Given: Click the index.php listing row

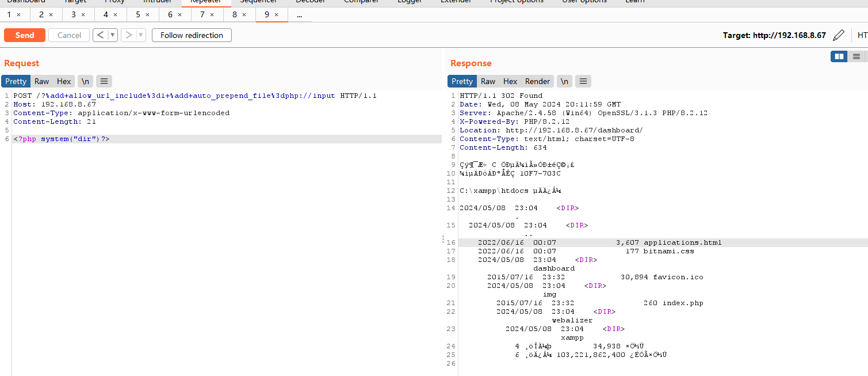Looking at the screenshot, I should point(599,303).
